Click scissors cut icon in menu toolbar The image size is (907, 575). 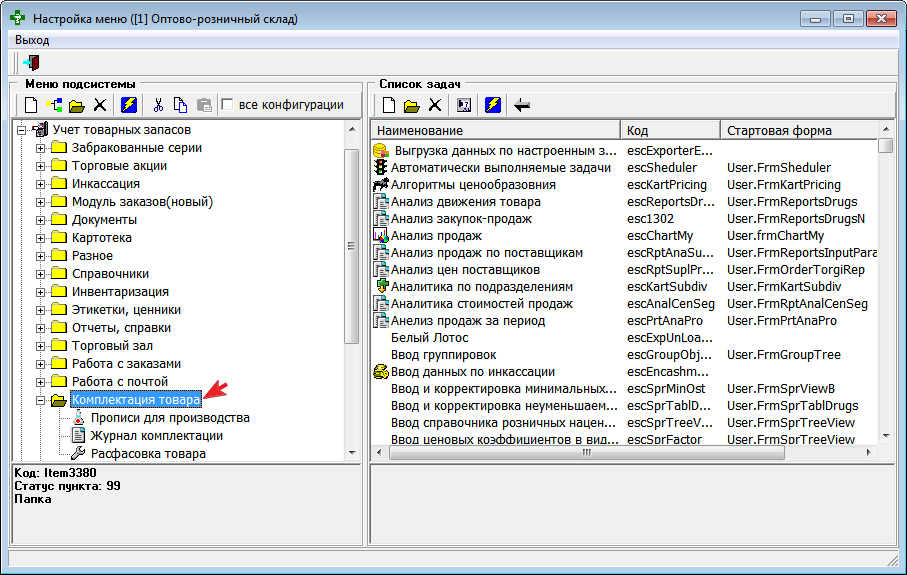click(158, 105)
